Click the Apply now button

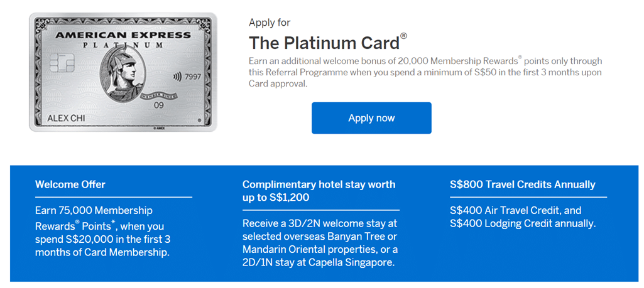click(371, 118)
